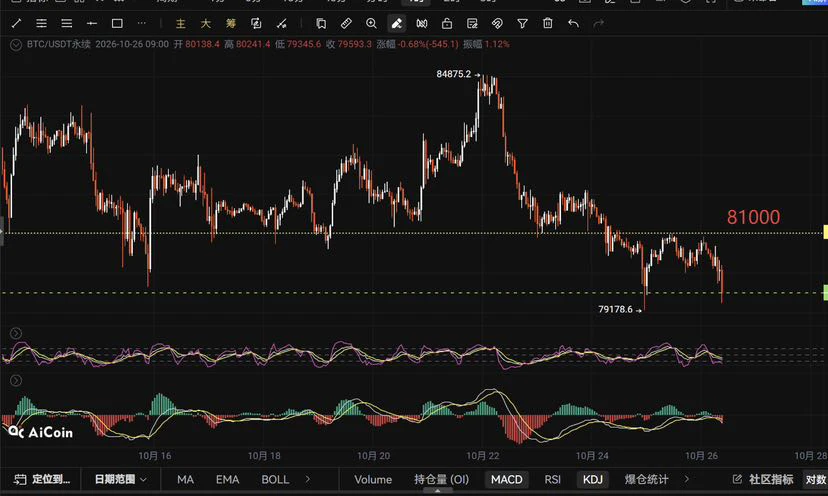Expand the BTC/USDT symbol info chevron
Image resolution: width=828 pixels, height=496 pixels.
tap(16, 45)
